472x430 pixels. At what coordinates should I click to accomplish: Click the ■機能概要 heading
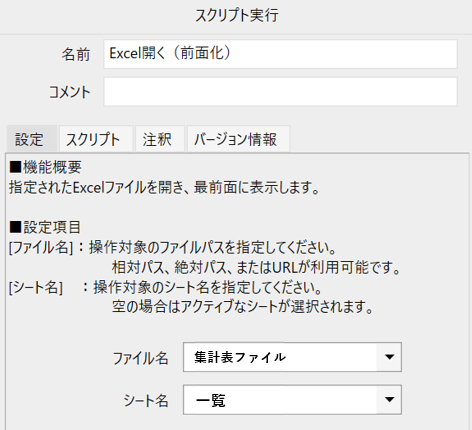[45, 167]
